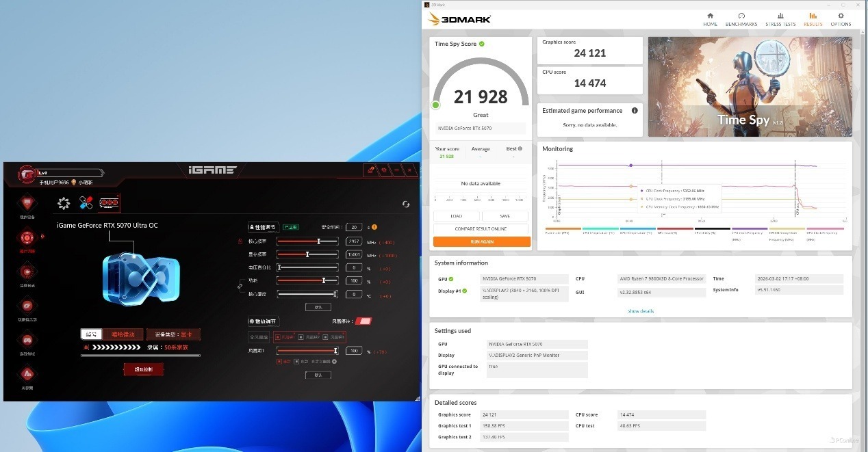Expand the arrow beside performance tuning sidebar icon

coord(42,237)
